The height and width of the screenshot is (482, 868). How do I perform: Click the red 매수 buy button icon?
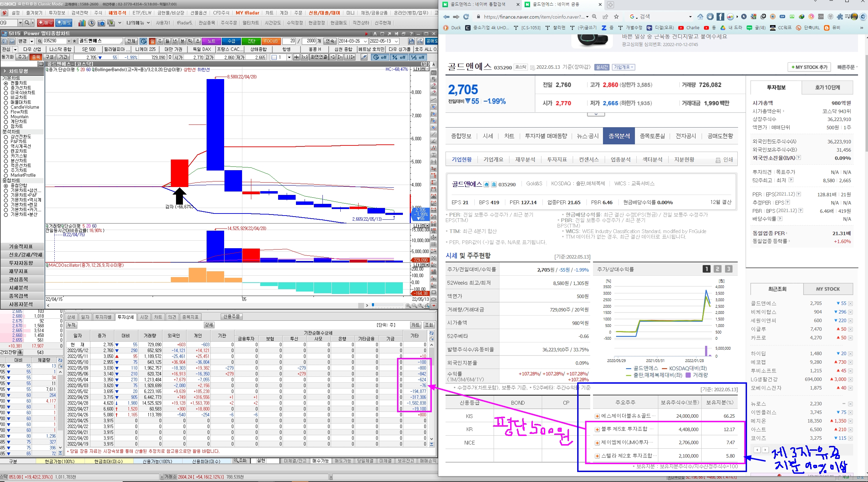click(x=45, y=23)
